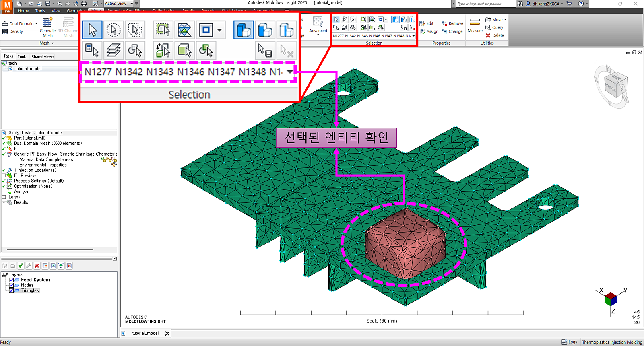This screenshot has width=644, height=346.
Task: Switch to the Tasks panel tab
Action: [x=8, y=56]
